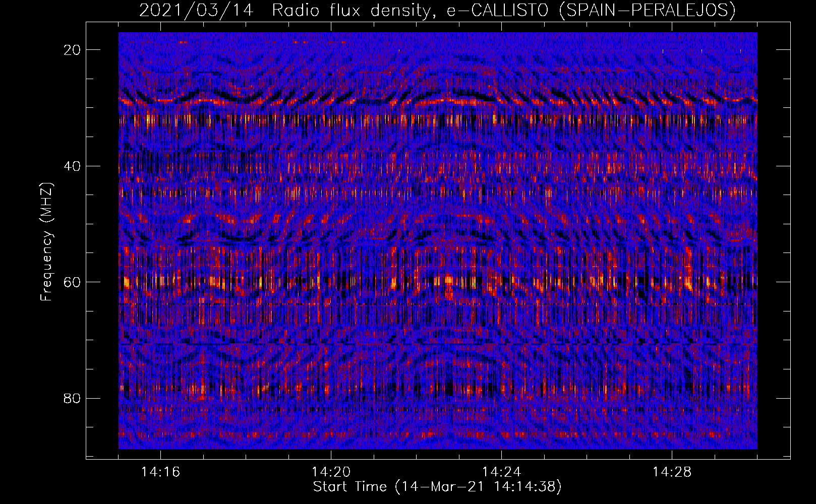
Task: Click the '60' frequency tick label
Action: click(x=73, y=282)
